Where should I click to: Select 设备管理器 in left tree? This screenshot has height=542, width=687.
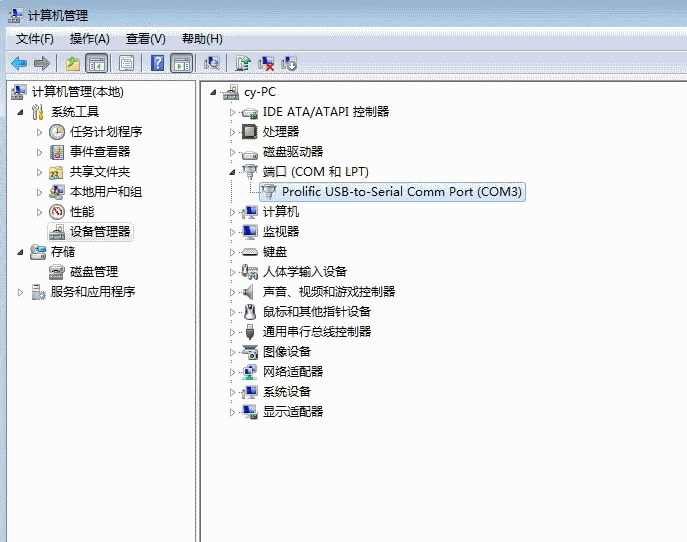coord(100,232)
